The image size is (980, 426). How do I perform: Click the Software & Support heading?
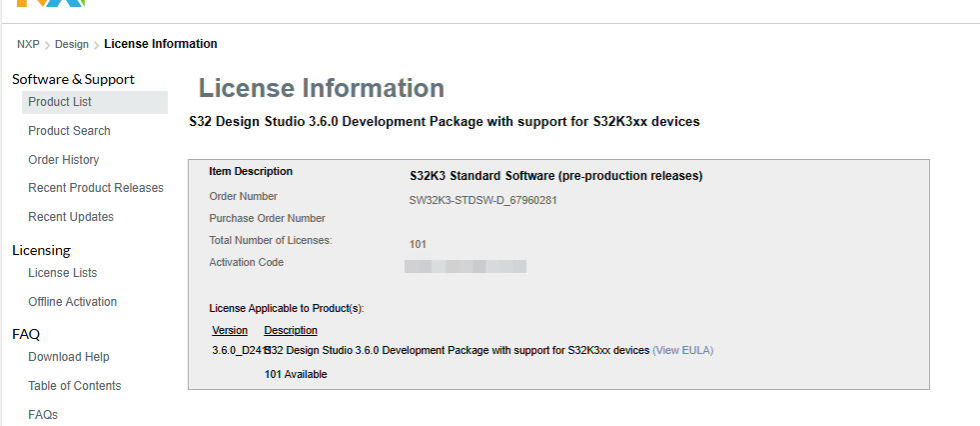pos(73,79)
